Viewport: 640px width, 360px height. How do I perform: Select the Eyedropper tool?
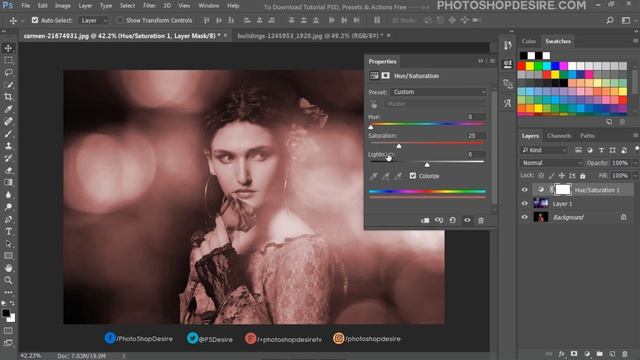[8, 109]
